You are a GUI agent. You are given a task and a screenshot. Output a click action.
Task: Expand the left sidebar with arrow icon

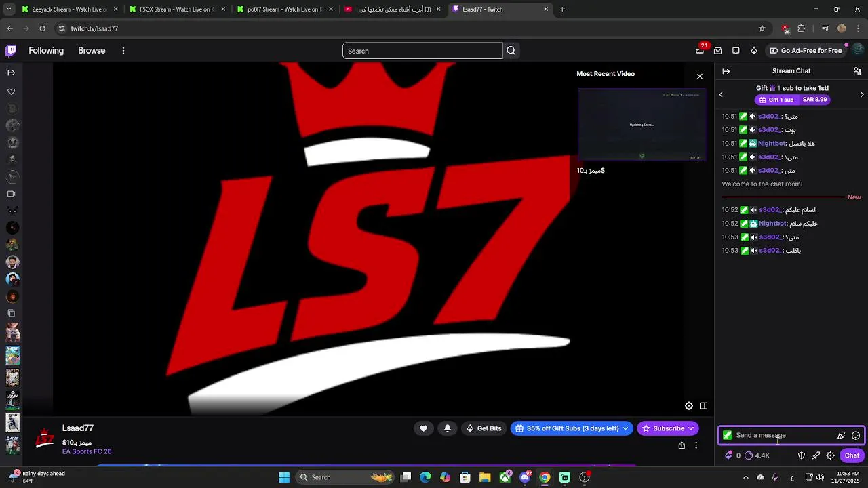pyautogui.click(x=11, y=73)
